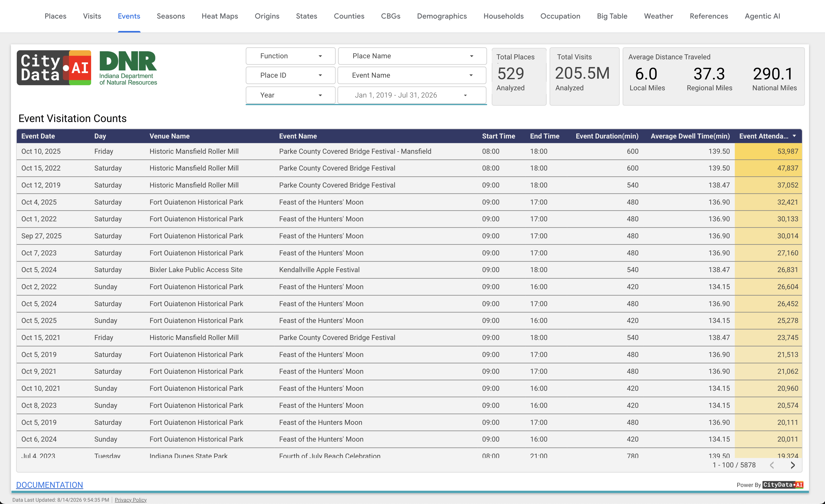Image resolution: width=825 pixels, height=504 pixels.
Task: Click the Oct 6, 2024 date cell
Action: pyautogui.click(x=39, y=439)
